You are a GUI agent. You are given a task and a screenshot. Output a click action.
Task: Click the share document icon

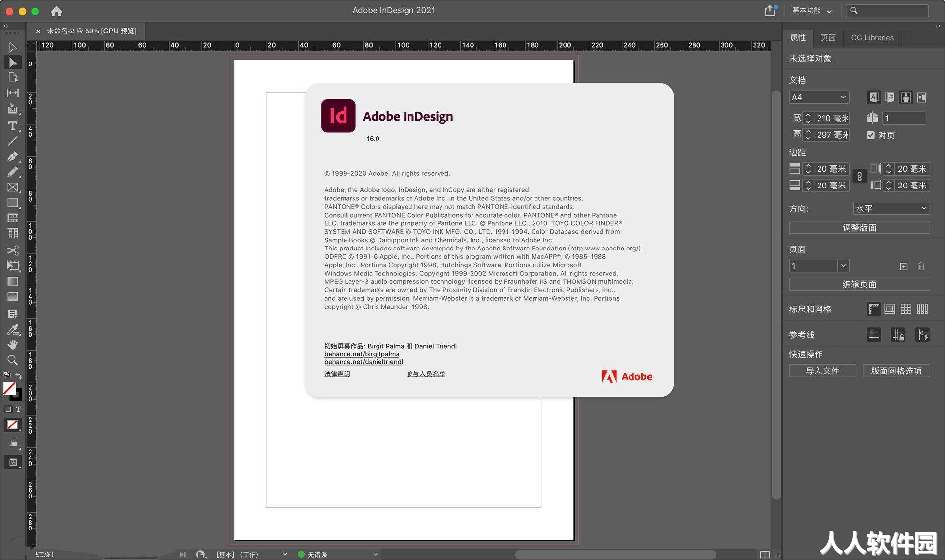pyautogui.click(x=770, y=10)
